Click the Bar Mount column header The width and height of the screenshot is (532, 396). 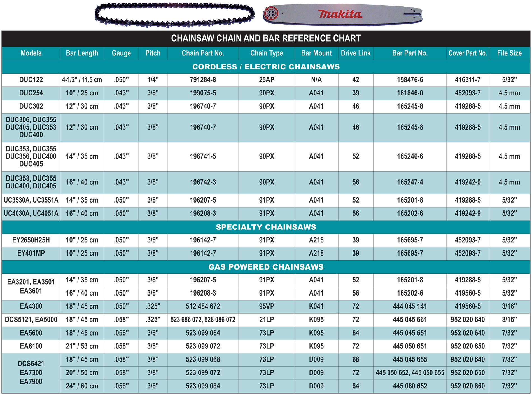[316, 53]
